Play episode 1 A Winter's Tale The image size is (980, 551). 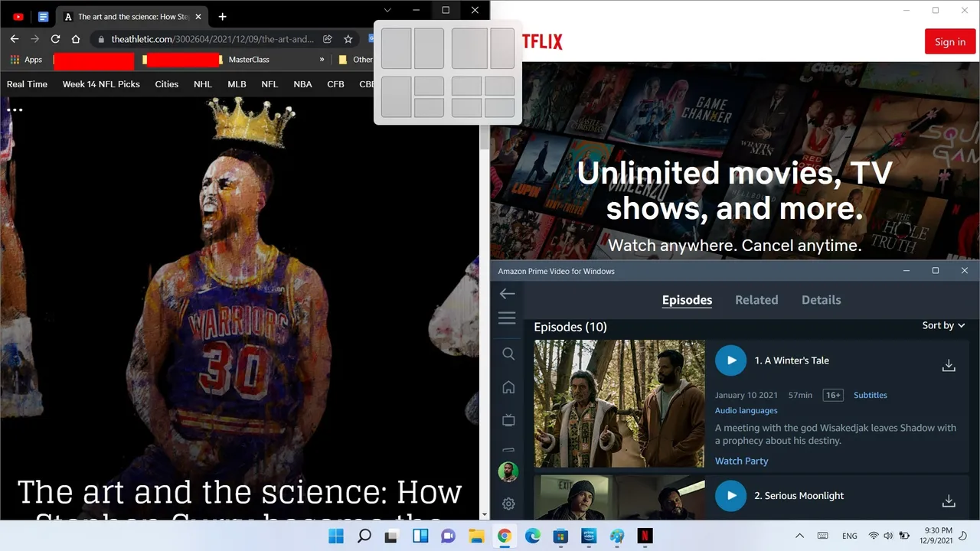coord(731,360)
